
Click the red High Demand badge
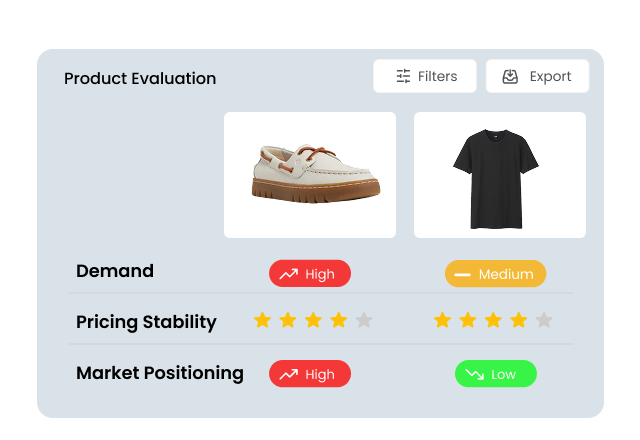(310, 274)
